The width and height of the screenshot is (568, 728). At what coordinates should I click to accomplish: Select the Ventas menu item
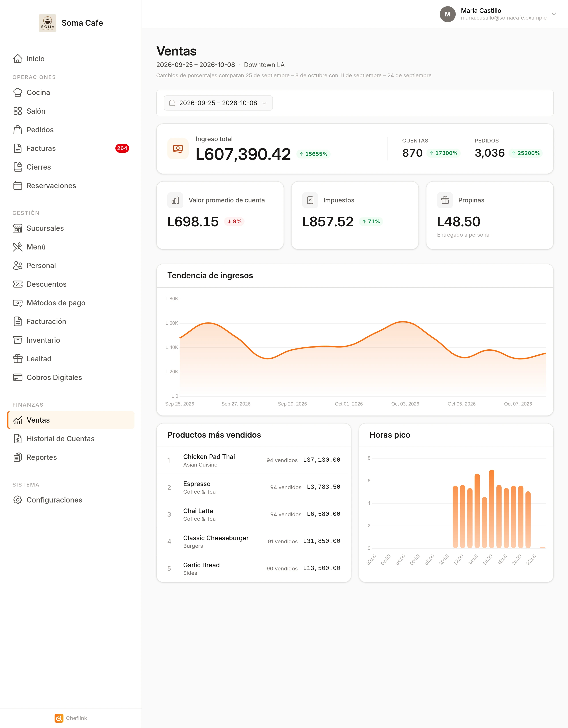click(x=71, y=420)
